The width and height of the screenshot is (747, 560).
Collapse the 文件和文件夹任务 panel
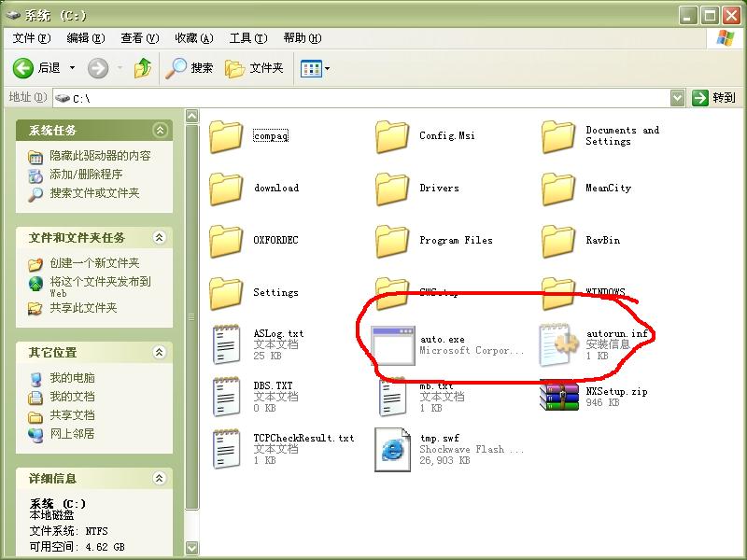pyautogui.click(x=159, y=237)
